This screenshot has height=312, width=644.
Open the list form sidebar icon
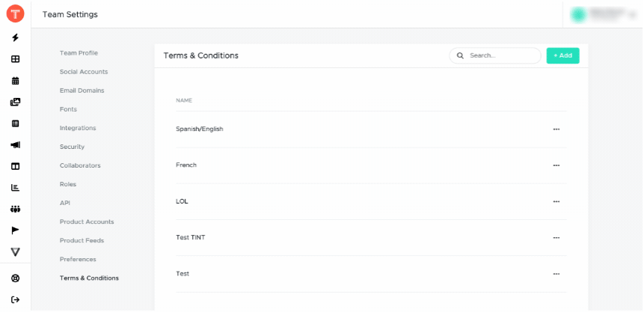tap(15, 123)
